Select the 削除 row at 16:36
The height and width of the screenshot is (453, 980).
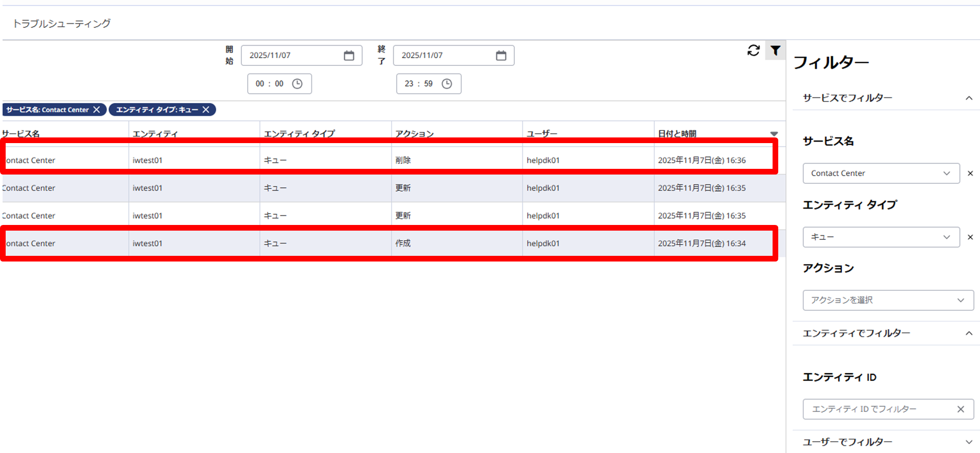tap(403, 160)
